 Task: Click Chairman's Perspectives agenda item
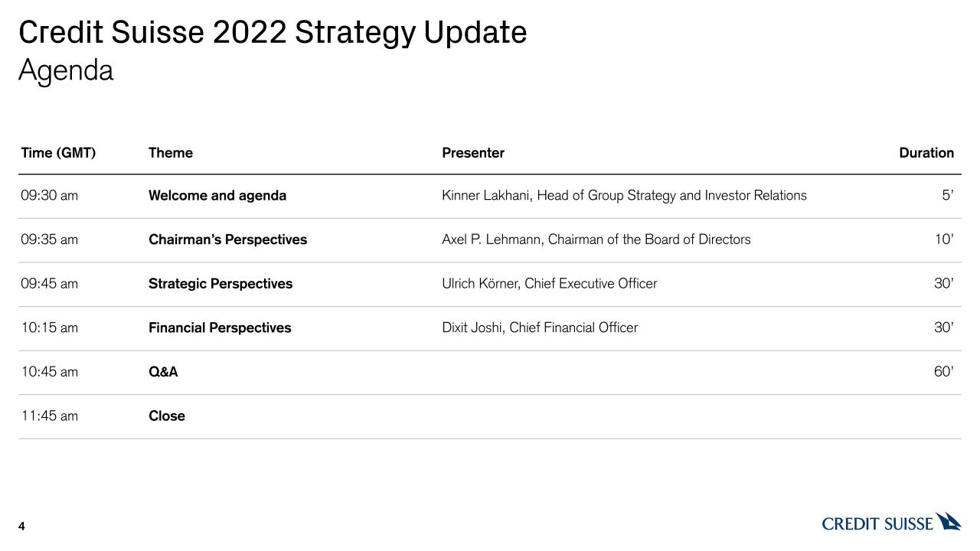point(227,240)
